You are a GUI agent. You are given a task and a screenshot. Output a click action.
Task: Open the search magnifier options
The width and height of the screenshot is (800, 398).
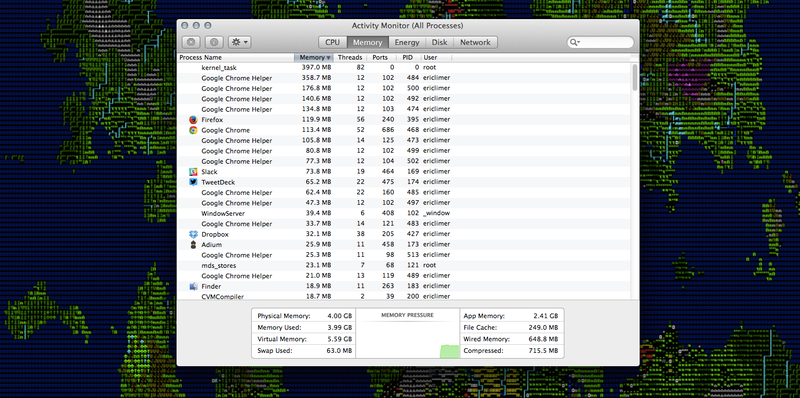pyautogui.click(x=575, y=42)
